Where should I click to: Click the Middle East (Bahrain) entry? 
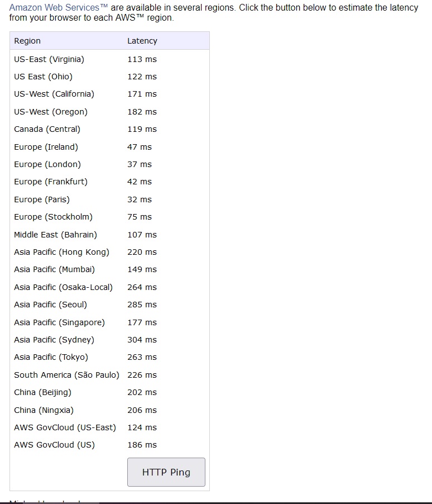point(56,235)
